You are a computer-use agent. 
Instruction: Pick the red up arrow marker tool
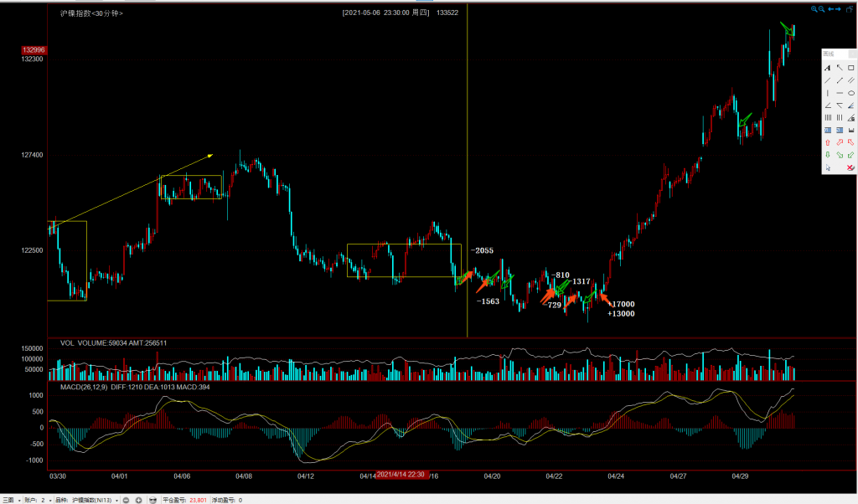coord(828,142)
